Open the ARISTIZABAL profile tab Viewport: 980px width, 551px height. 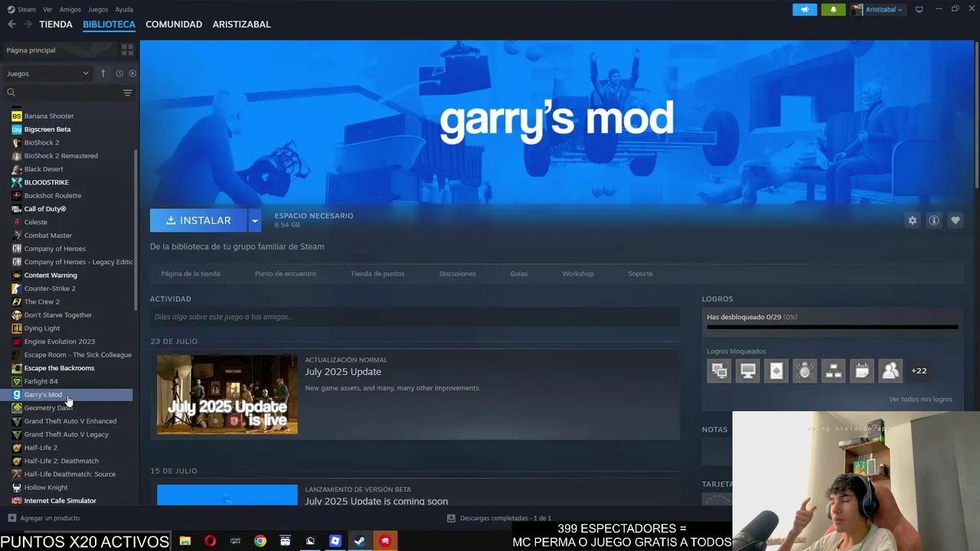242,24
